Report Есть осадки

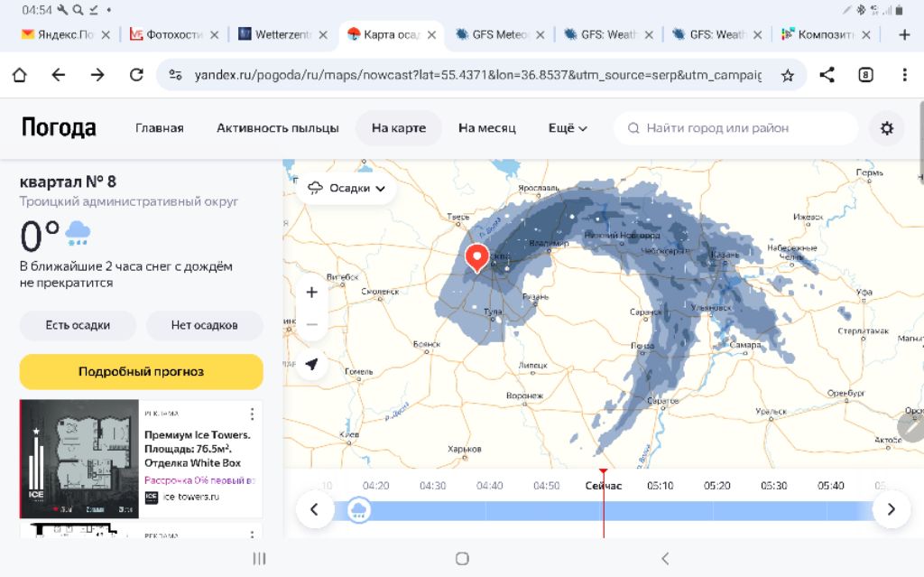click(78, 325)
